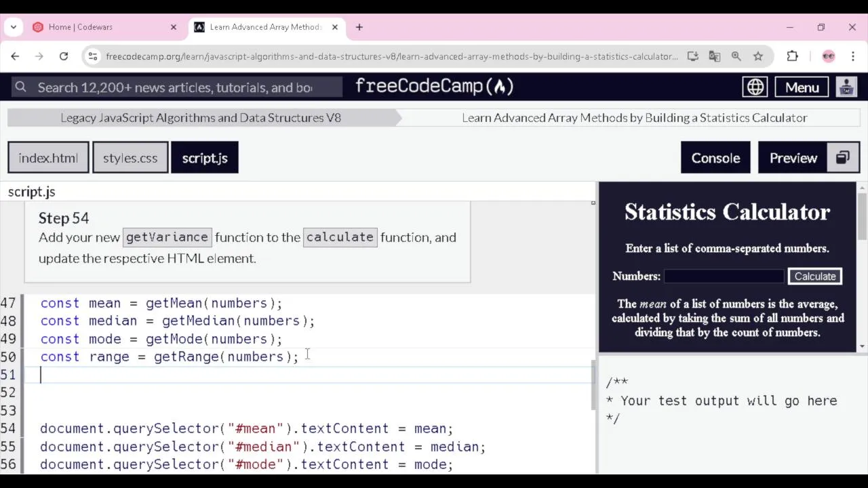The width and height of the screenshot is (868, 488).
Task: Click the freecodecamp.org URL in address bar
Action: click(392, 56)
